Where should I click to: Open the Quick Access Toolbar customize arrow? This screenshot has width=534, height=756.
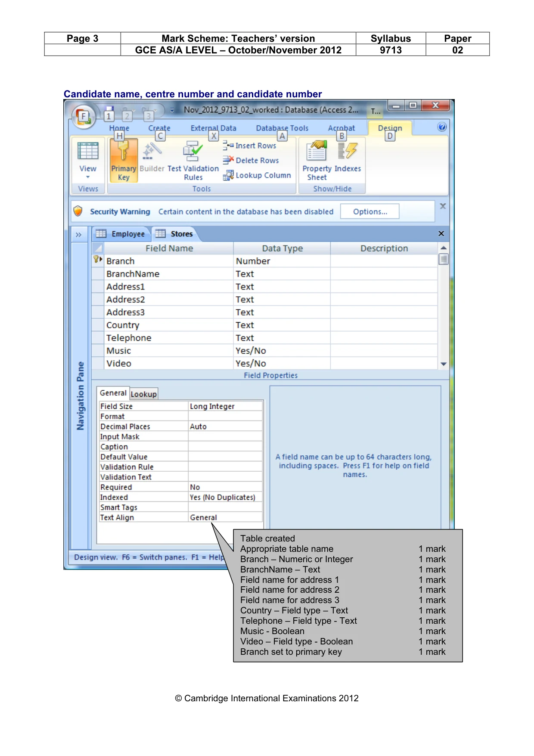click(x=172, y=110)
